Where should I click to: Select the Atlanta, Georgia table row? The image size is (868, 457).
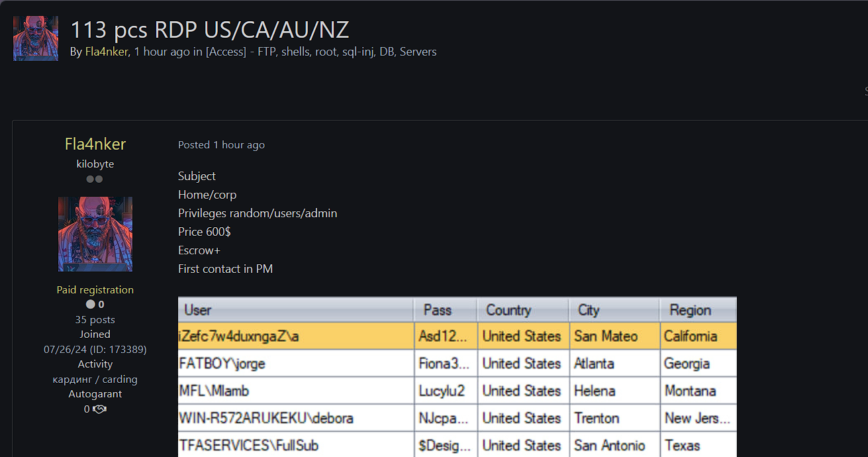tap(457, 364)
